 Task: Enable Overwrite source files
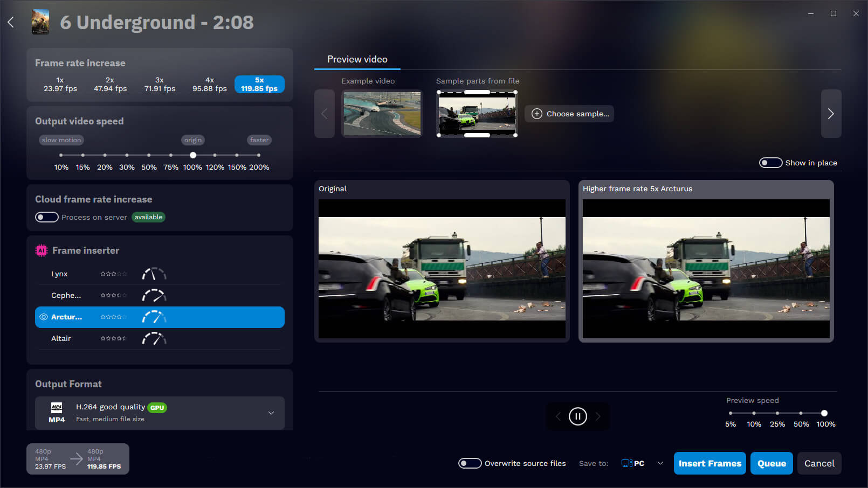pos(470,463)
